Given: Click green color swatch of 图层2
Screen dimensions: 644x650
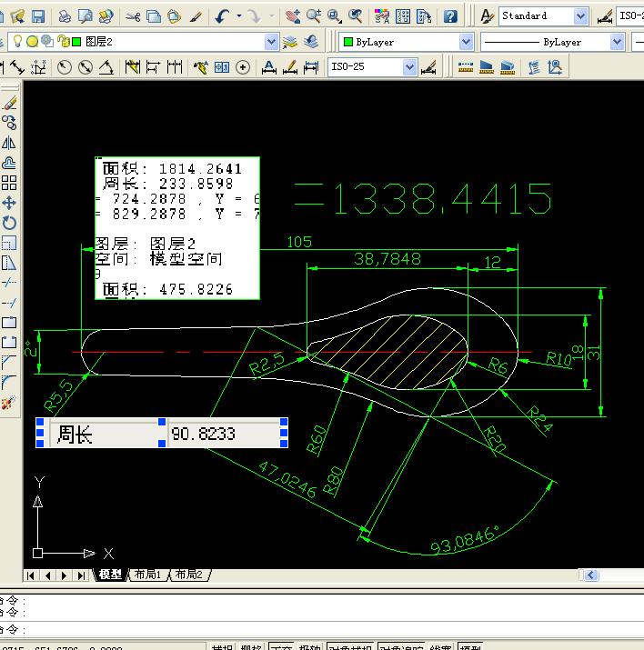Looking at the screenshot, I should click(x=76, y=42).
